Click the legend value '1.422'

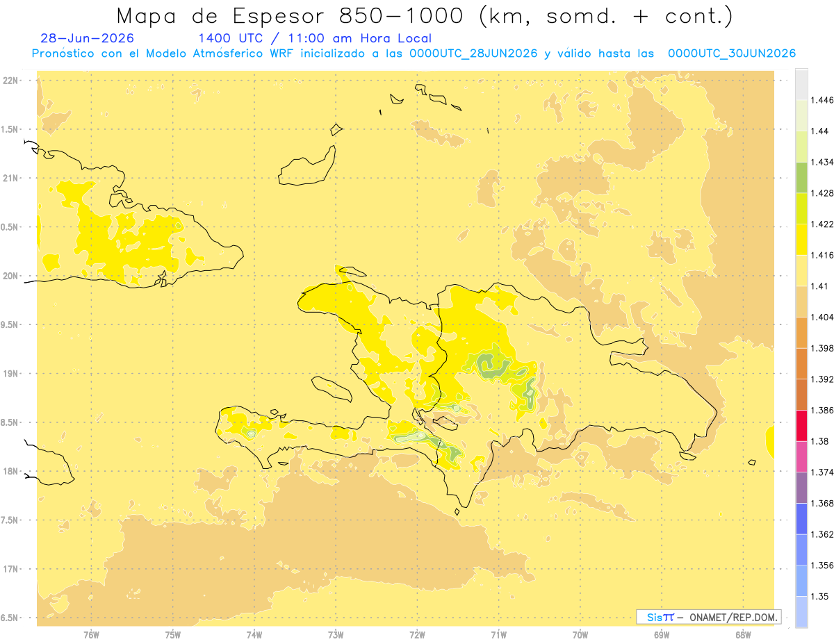[x=822, y=224]
